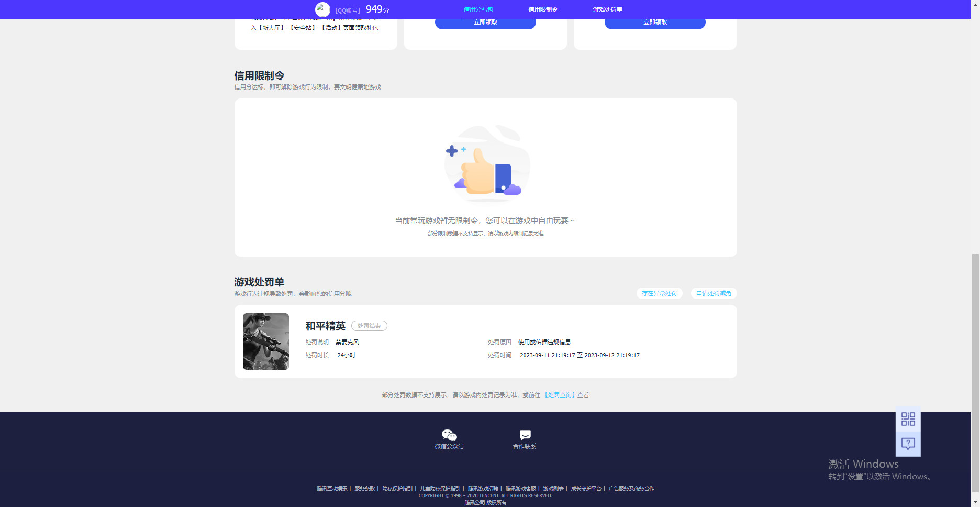Screen dimensions: 980x507
Task: Click the page vertical scrollbar thumb
Action: pos(975,373)
